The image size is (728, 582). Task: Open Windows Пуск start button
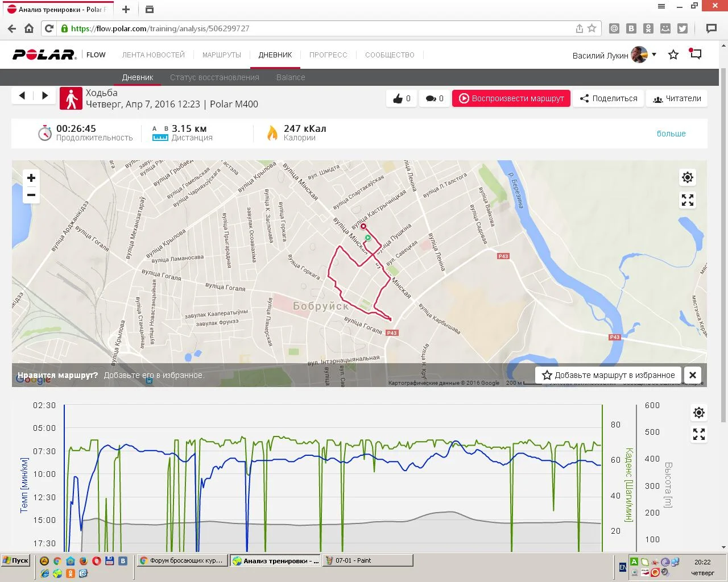click(15, 560)
